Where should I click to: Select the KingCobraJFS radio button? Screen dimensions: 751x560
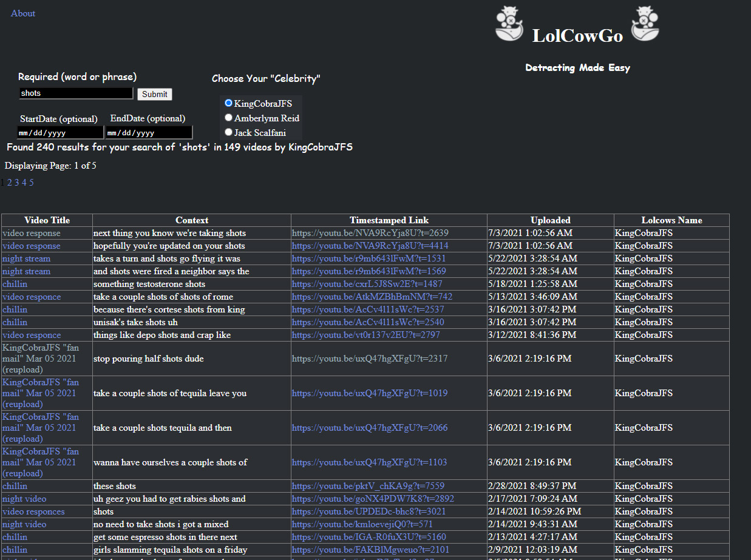click(228, 103)
